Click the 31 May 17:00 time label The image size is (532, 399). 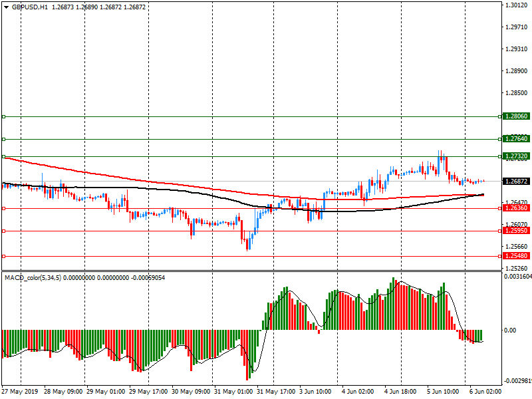(x=276, y=392)
